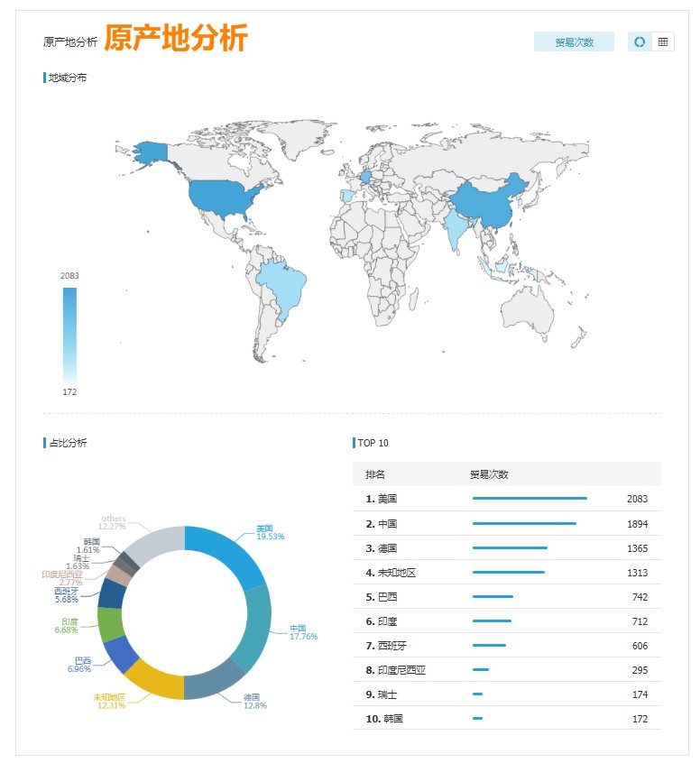Image resolution: width=700 pixels, height=763 pixels.
Task: Click the 德国 label on donut chart
Action: [x=252, y=697]
